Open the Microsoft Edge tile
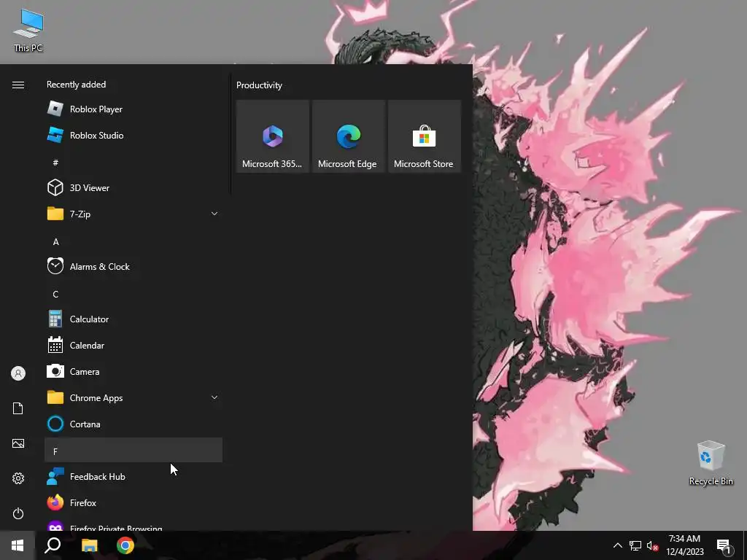 [348, 136]
